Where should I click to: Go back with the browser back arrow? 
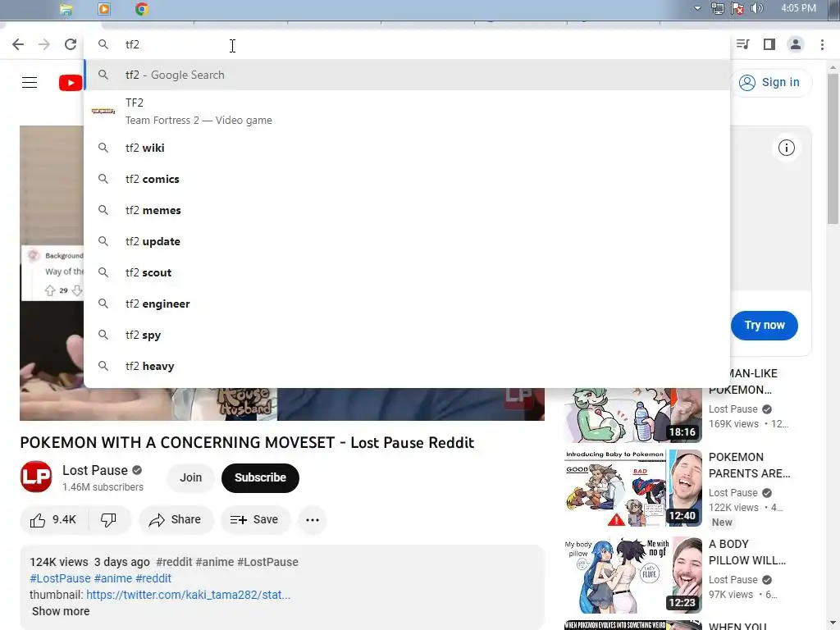pos(18,44)
